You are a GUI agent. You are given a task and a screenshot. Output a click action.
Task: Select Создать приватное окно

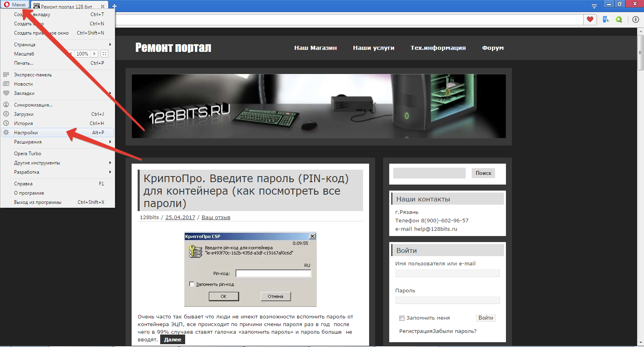coord(58,33)
